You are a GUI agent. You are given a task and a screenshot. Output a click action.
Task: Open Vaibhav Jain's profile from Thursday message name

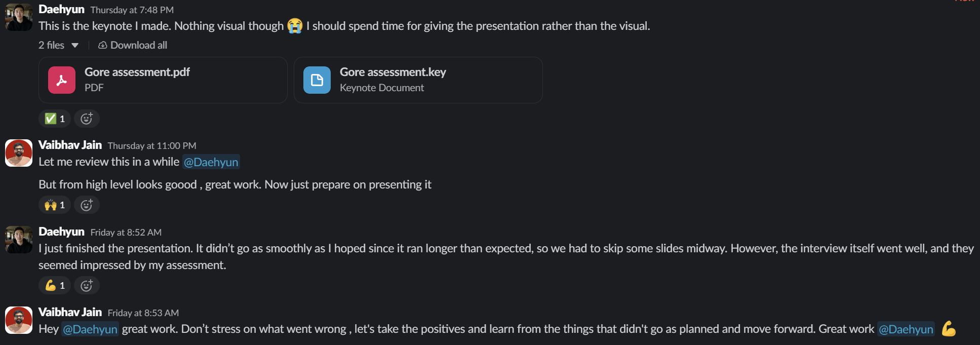70,145
